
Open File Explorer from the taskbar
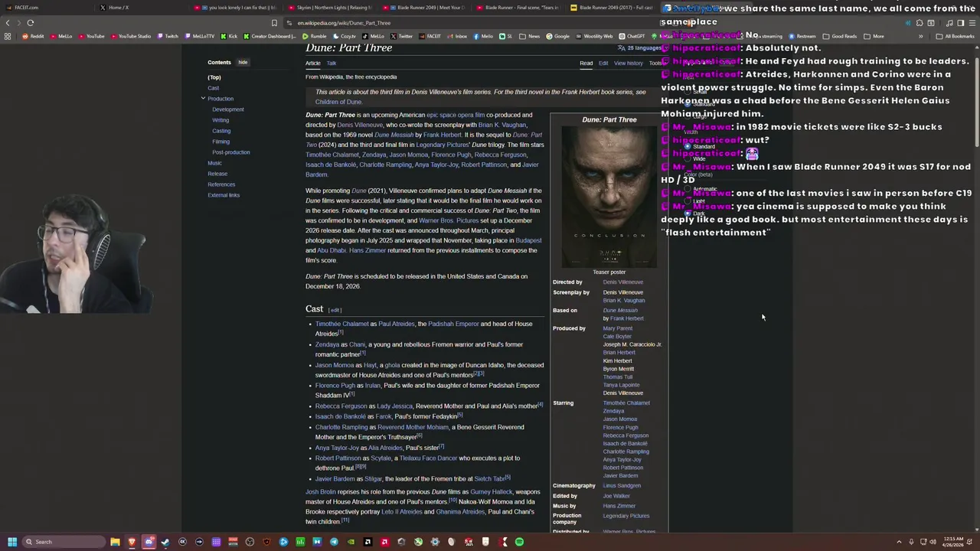pos(115,542)
